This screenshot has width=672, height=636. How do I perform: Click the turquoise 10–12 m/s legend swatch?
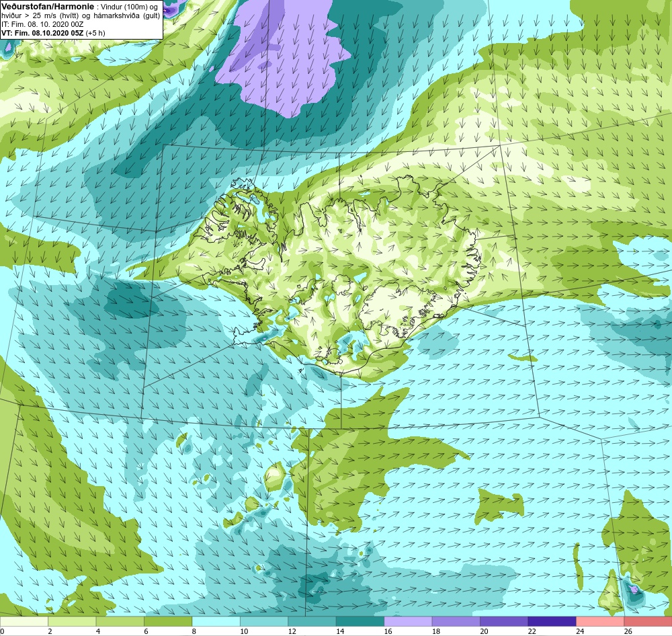264,621
